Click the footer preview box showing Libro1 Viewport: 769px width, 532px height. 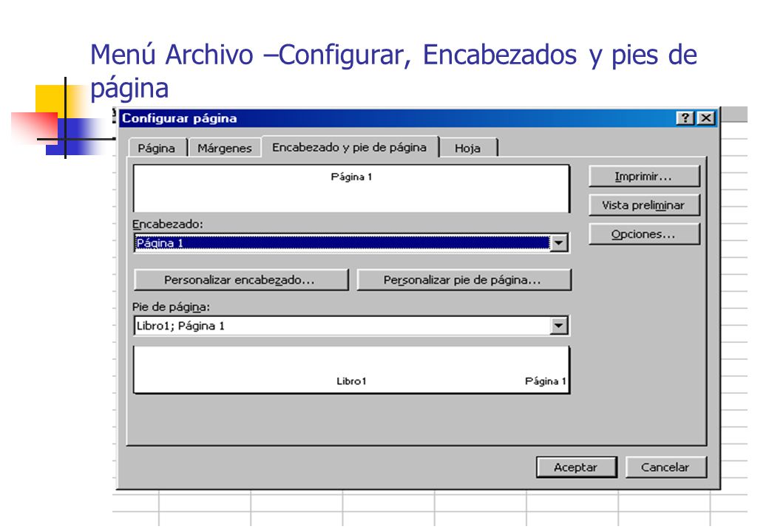click(351, 370)
